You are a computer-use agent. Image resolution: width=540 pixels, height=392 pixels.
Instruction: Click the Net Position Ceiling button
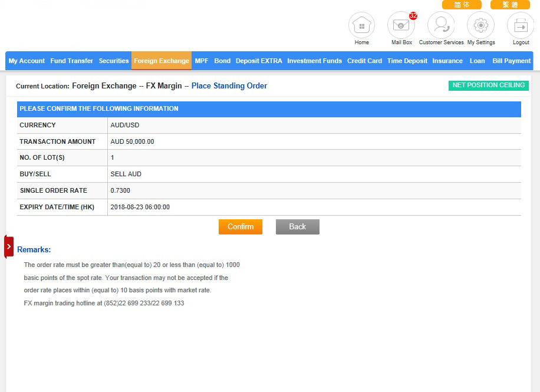tap(488, 85)
